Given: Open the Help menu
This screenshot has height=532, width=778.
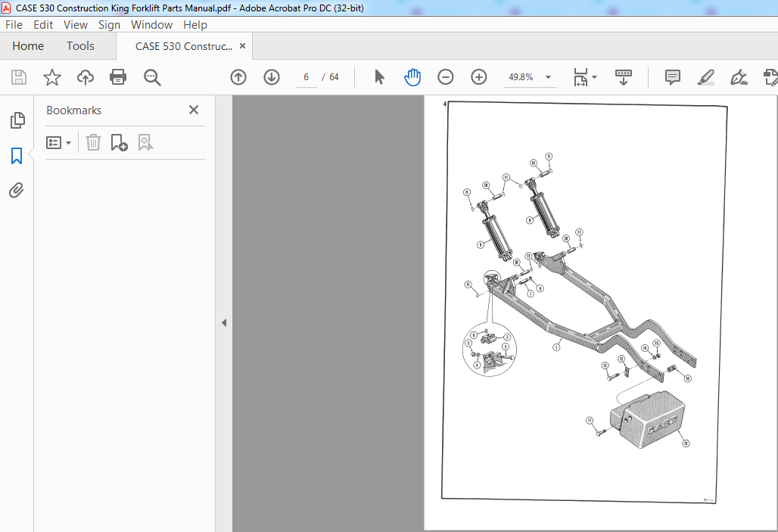Looking at the screenshot, I should tap(195, 25).
